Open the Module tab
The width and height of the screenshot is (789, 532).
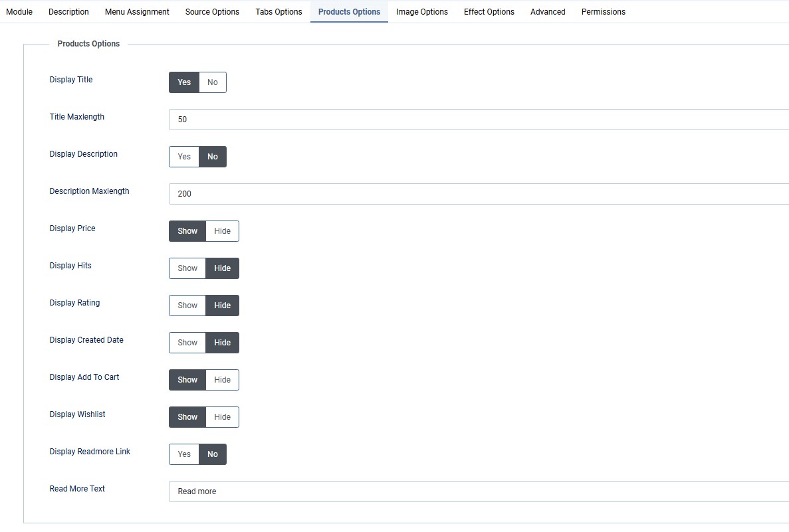click(19, 12)
